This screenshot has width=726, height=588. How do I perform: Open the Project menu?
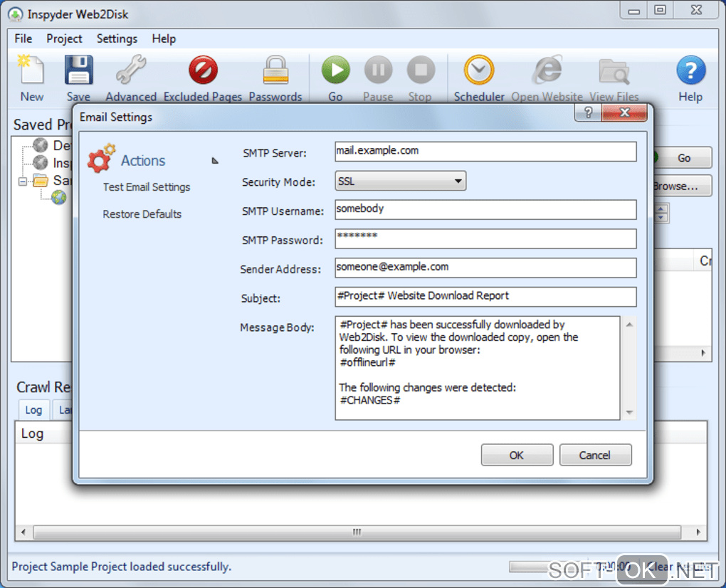coord(64,38)
